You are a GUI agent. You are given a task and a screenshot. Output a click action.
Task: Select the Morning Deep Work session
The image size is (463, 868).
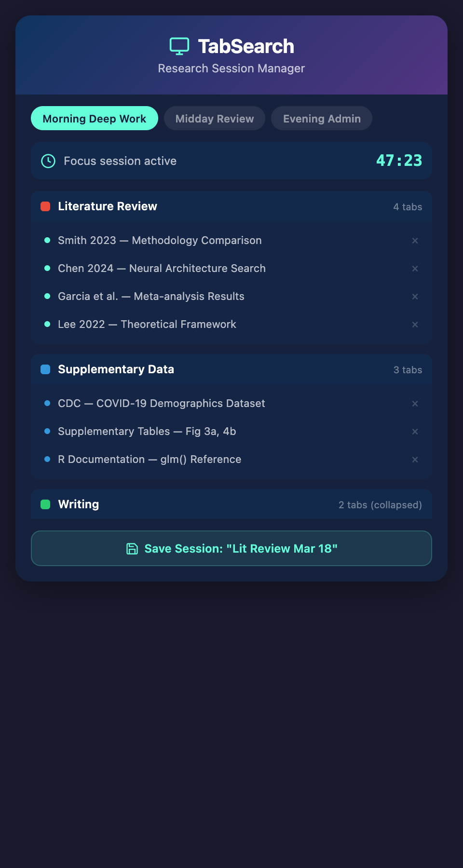(x=95, y=119)
